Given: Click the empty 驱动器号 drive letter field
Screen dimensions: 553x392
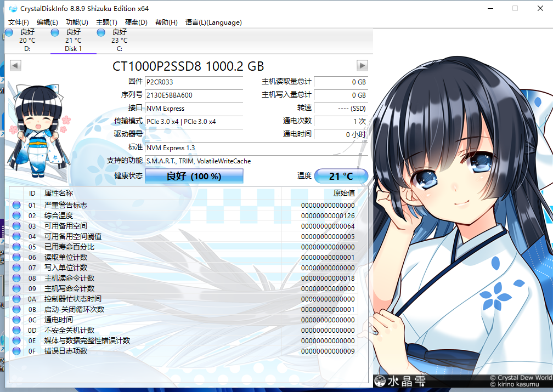Looking at the screenshot, I should pyautogui.click(x=194, y=134).
